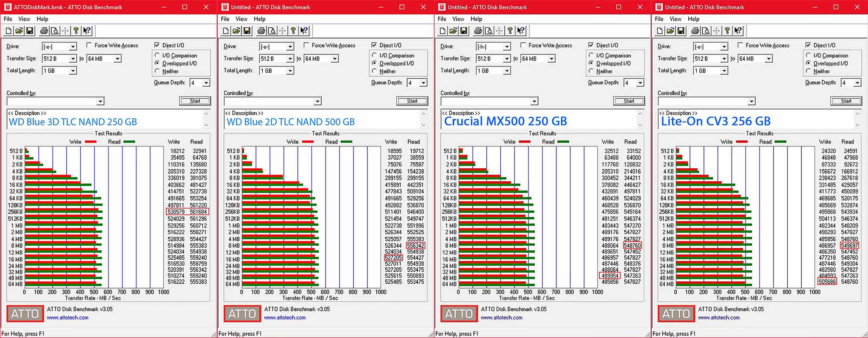Click Open folder icon in Lite-On CV3 window
This screenshot has height=338, width=868.
point(670,30)
